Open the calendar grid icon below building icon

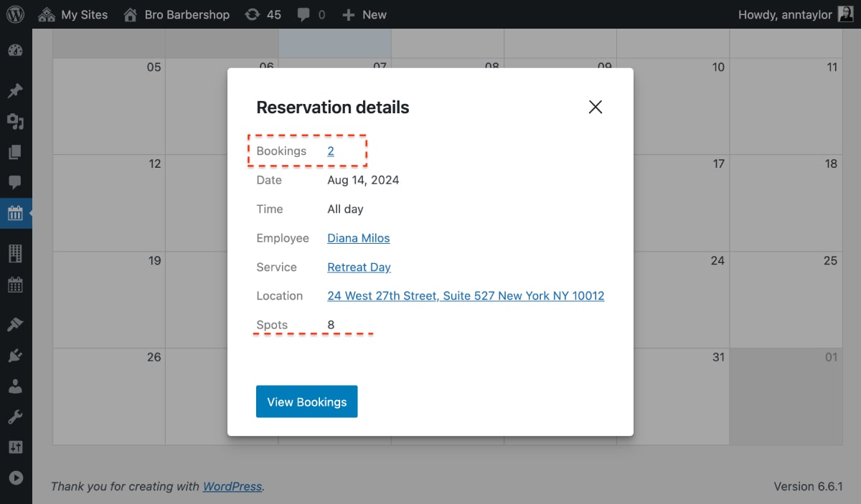click(x=15, y=285)
